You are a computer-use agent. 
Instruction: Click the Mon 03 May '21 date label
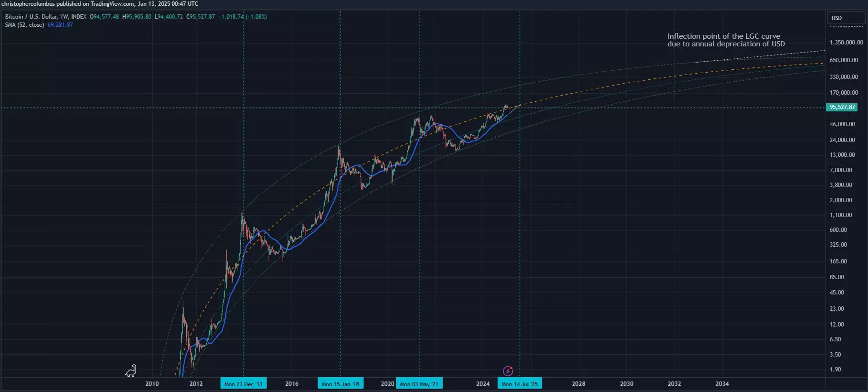tap(419, 384)
